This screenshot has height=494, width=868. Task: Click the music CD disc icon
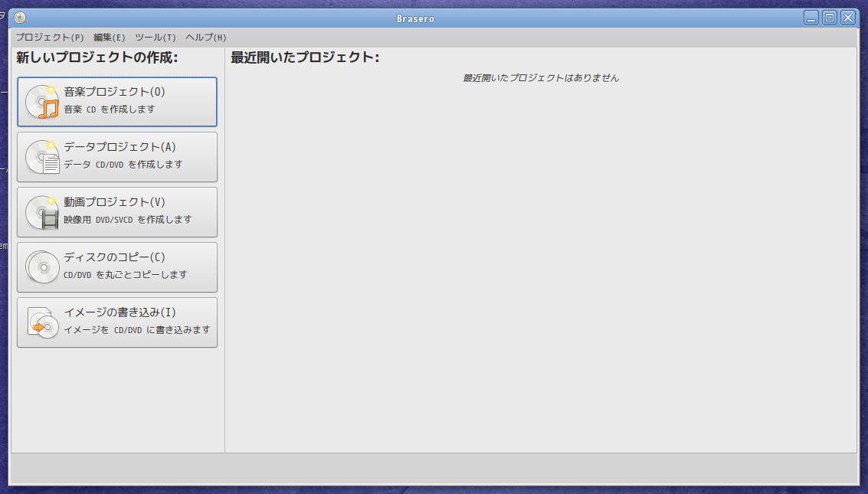click(42, 102)
